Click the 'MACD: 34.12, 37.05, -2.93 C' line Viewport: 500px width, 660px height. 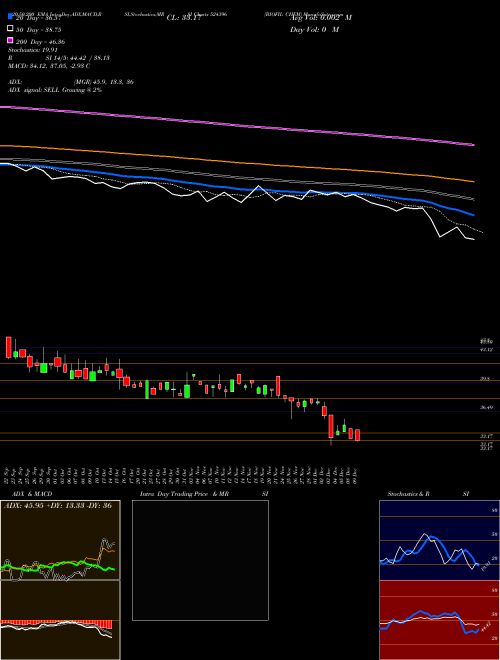pyautogui.click(x=49, y=66)
